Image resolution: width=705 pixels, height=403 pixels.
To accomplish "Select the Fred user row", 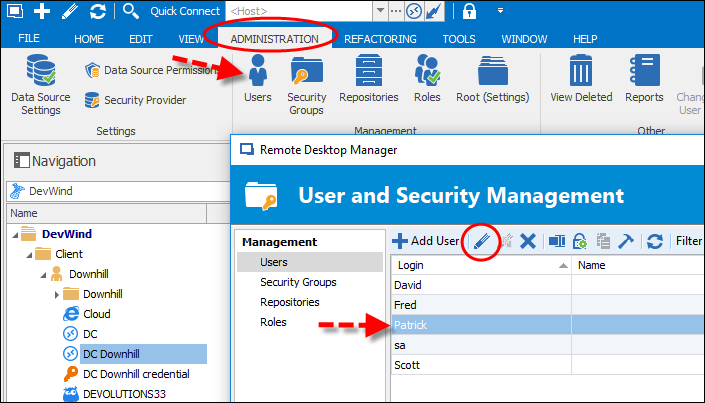I will coord(548,305).
